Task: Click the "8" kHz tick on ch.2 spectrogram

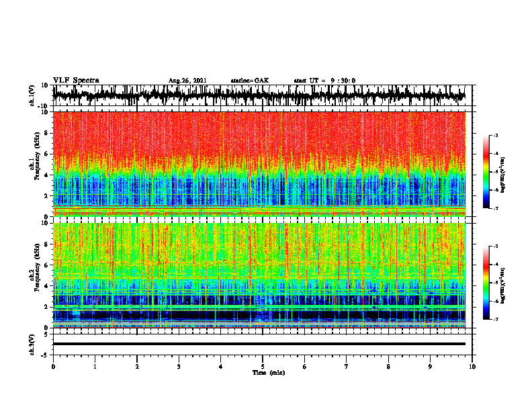Action: click(47, 244)
